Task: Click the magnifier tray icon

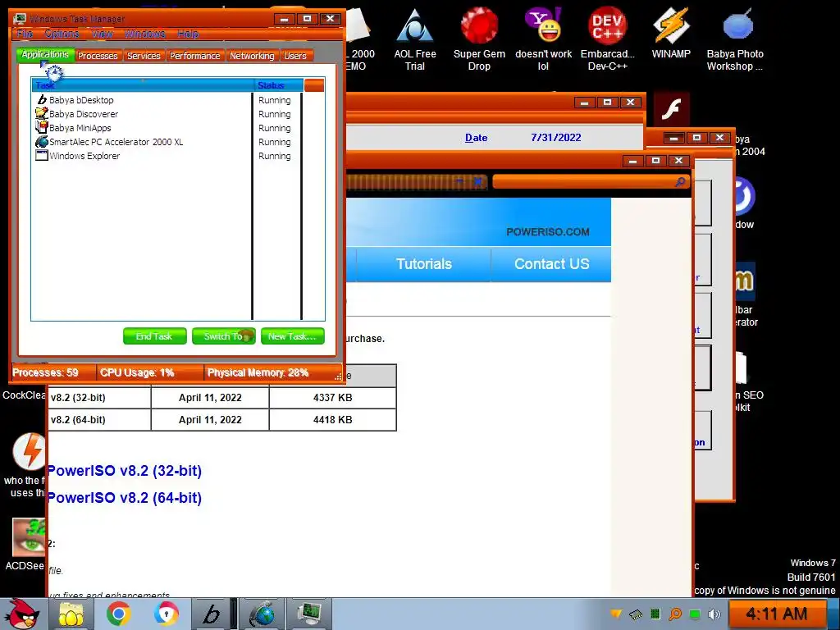Action: [x=675, y=614]
